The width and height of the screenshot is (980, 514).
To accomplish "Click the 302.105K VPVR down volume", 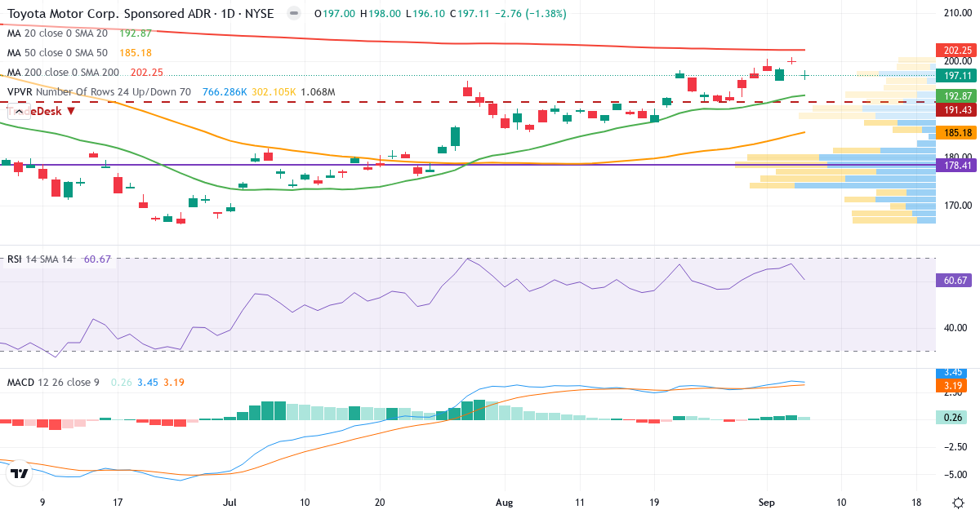I will (274, 92).
